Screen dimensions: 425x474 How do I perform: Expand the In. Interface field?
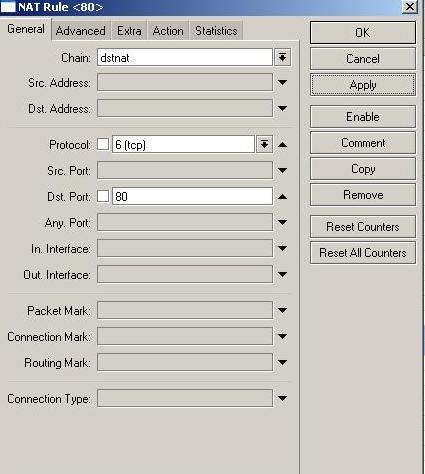[x=282, y=248]
